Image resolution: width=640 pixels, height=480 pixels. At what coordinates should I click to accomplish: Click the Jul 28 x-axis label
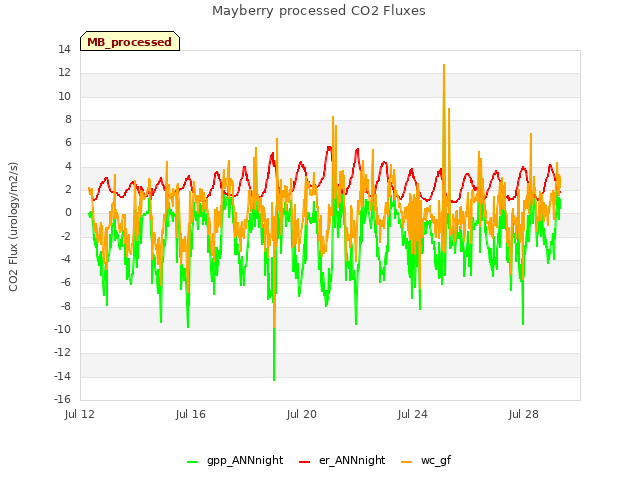point(524,414)
